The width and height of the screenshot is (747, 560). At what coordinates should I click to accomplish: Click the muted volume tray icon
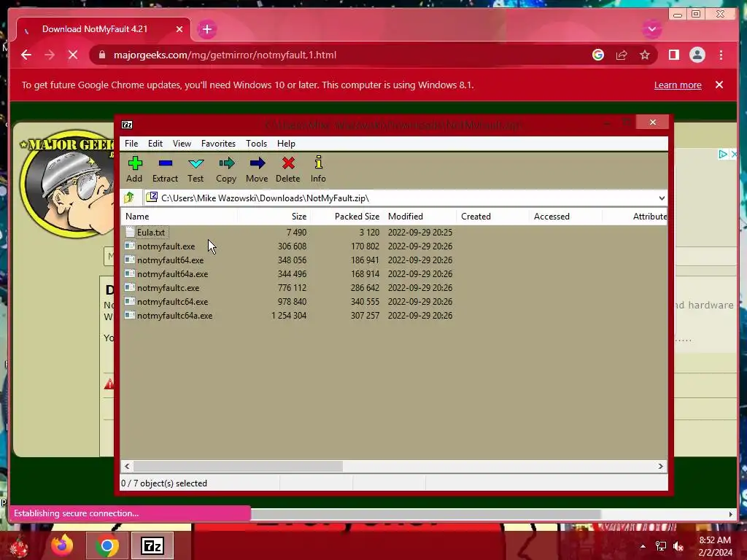point(678,546)
